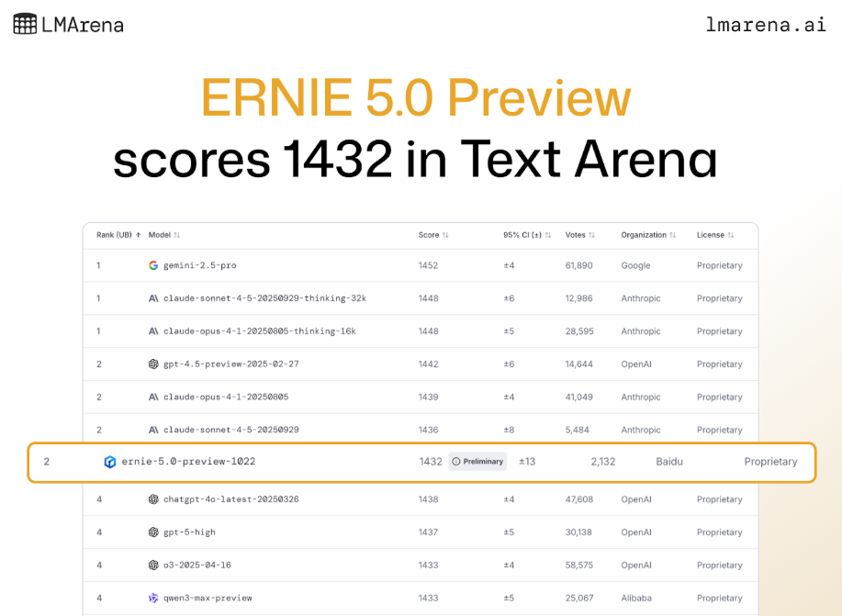The width and height of the screenshot is (842, 616).
Task: Click the chatgpt-4o-latest-20250326 model name
Action: tap(230, 499)
